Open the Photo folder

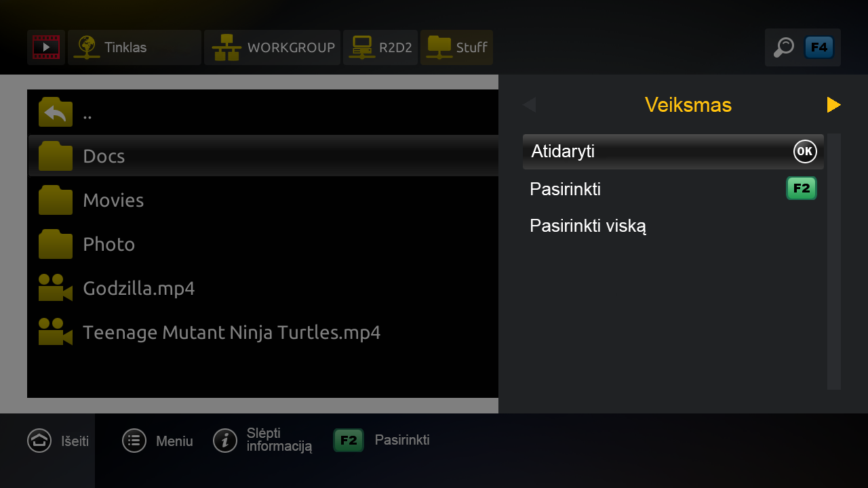coord(263,244)
